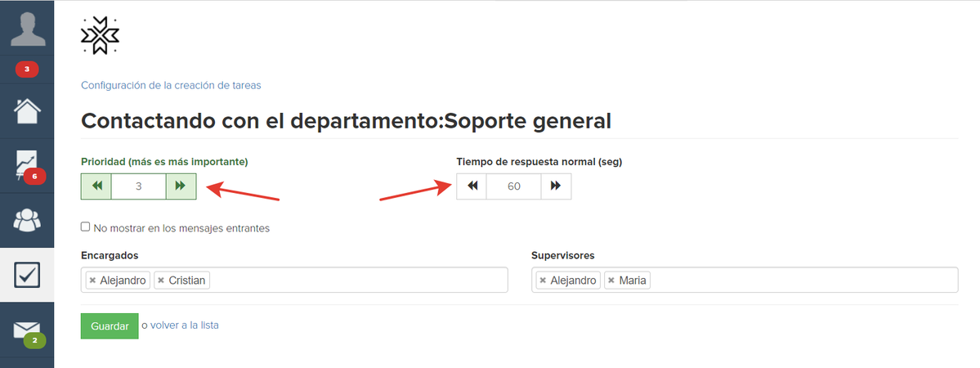Image resolution: width=980 pixels, height=368 pixels.
Task: Click the green mail badge showing 2
Action: point(34,341)
